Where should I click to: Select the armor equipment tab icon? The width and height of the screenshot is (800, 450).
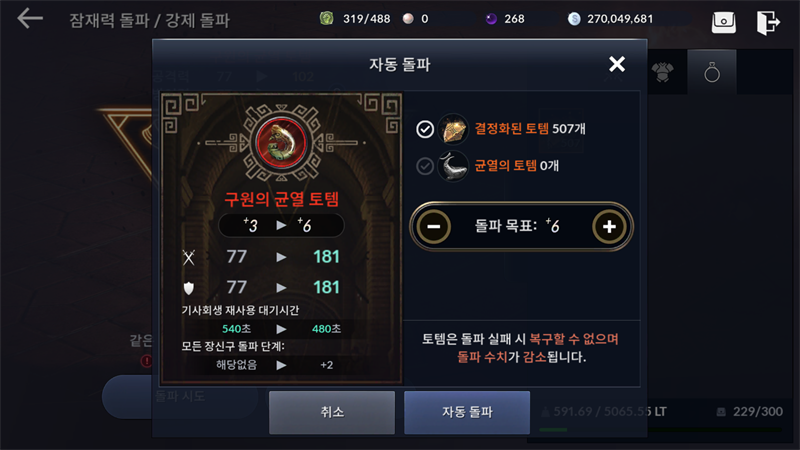click(x=663, y=72)
